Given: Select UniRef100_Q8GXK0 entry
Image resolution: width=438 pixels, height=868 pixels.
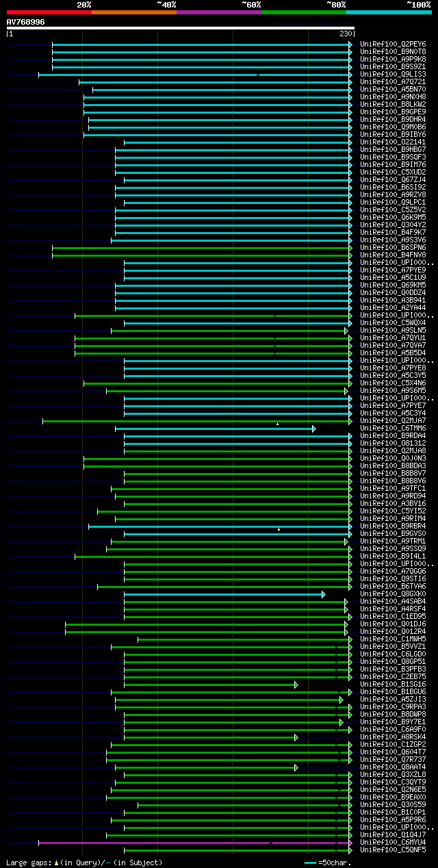Looking at the screenshot, I should pyautogui.click(x=393, y=594).
